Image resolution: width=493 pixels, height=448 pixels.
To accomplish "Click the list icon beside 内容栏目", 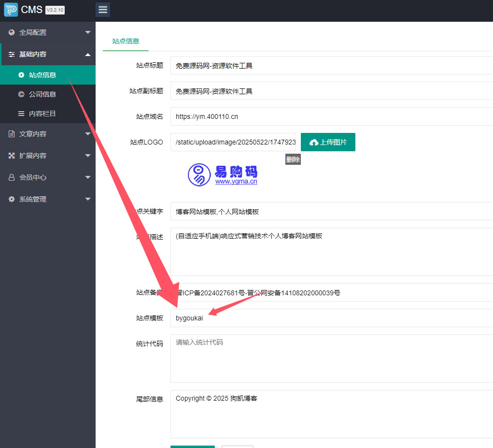I will pyautogui.click(x=20, y=113).
